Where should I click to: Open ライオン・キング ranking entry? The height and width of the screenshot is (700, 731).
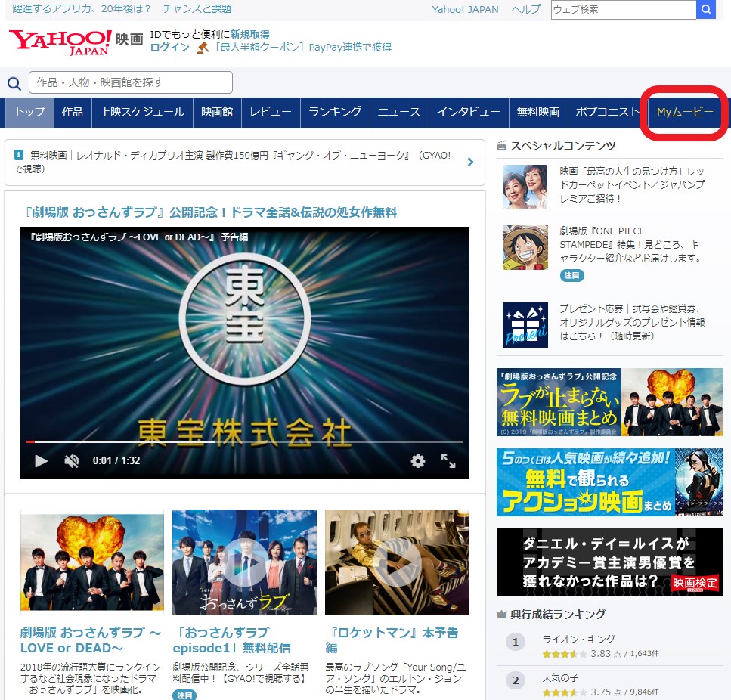coord(578,639)
